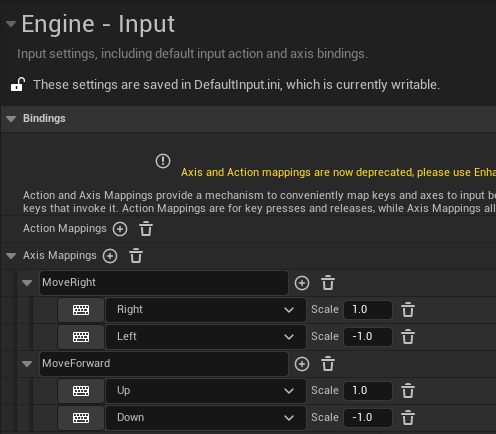Add a key binding to MoveRight axis
The width and height of the screenshot is (496, 434).
[x=302, y=283]
